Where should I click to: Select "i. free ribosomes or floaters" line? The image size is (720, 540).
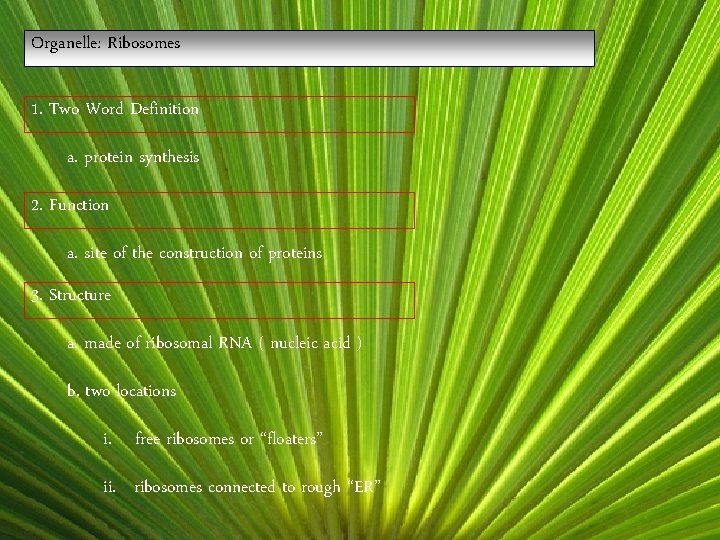213,439
